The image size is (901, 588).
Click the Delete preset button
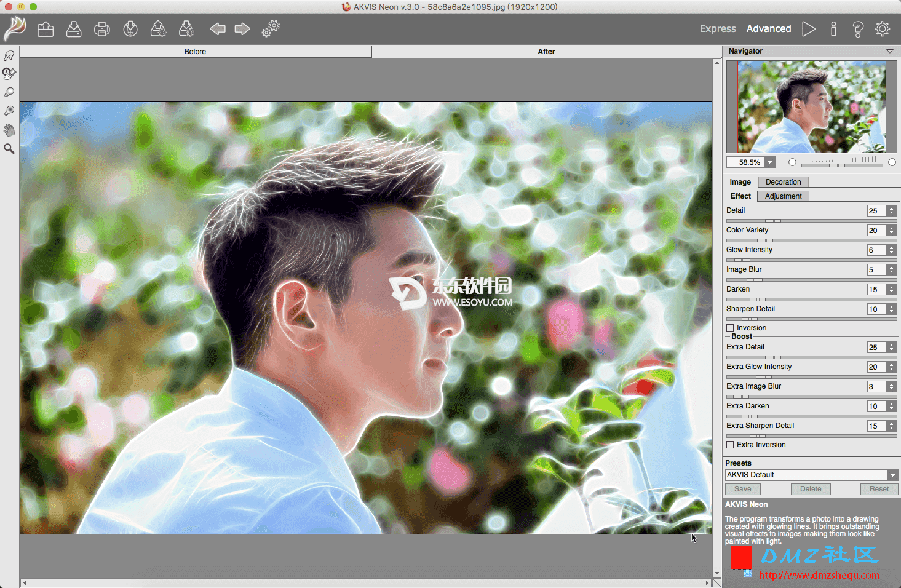coord(811,489)
